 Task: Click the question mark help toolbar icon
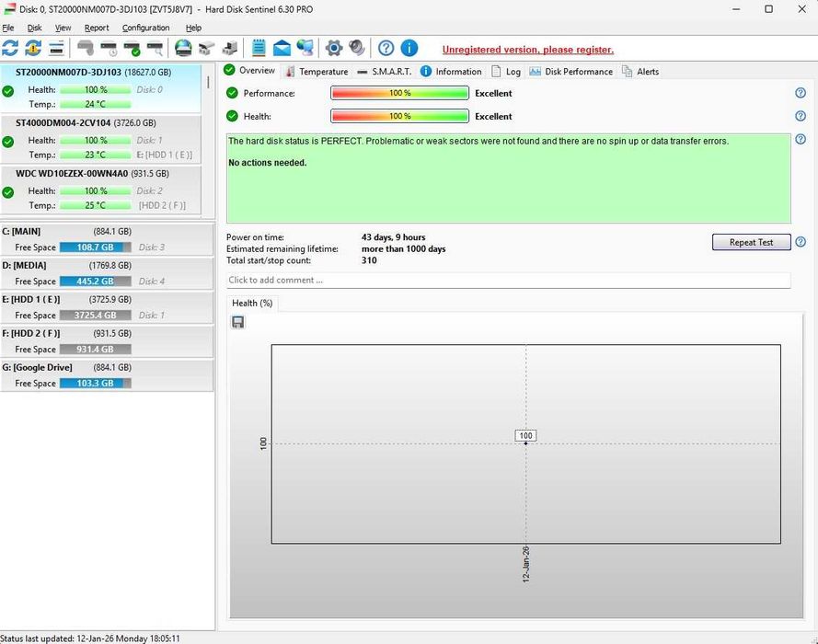pyautogui.click(x=386, y=48)
